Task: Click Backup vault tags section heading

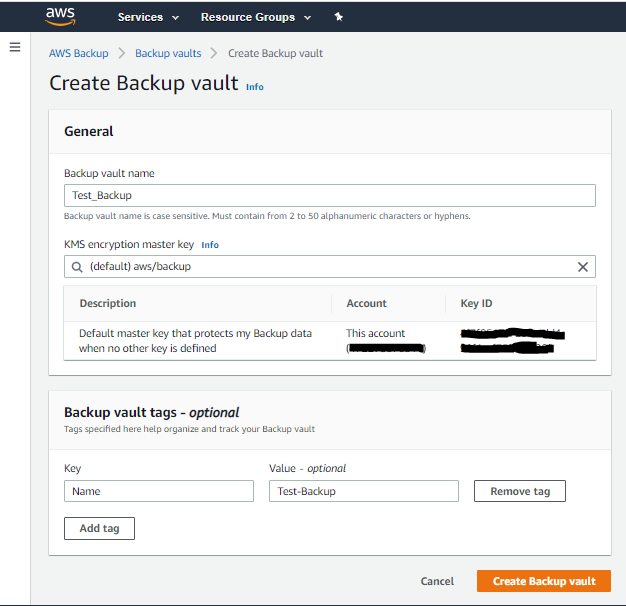Action: (152, 412)
